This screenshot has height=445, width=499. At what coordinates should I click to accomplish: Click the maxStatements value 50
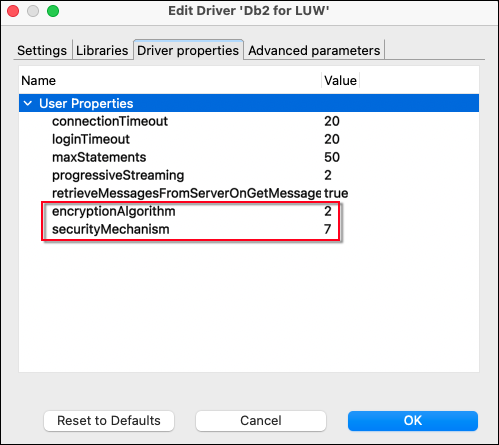pos(332,157)
